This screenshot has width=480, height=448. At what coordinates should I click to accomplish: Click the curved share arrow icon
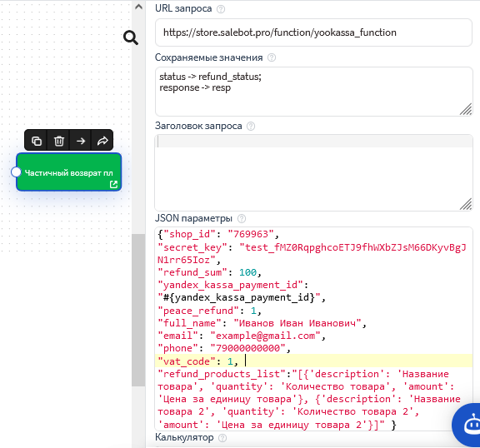102,141
